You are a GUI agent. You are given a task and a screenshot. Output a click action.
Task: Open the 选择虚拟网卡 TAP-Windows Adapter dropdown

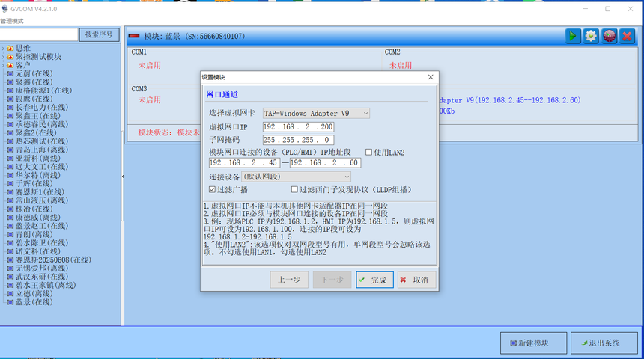(316, 113)
